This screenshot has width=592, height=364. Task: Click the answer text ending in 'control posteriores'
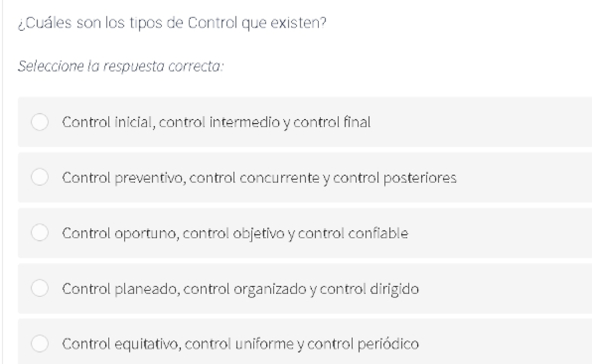260,177
